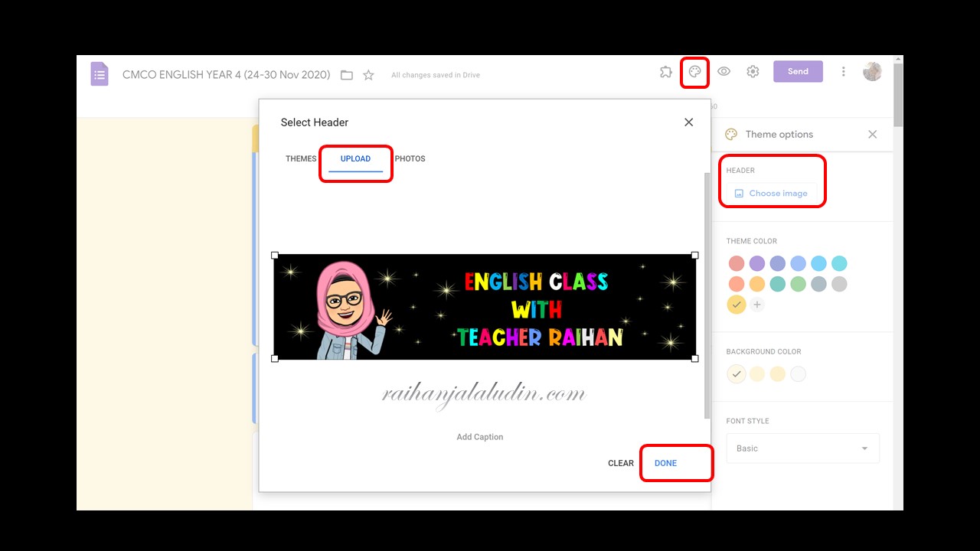Viewport: 980px width, 551px height.
Task: Click CLEAR to remove the selection
Action: (620, 463)
